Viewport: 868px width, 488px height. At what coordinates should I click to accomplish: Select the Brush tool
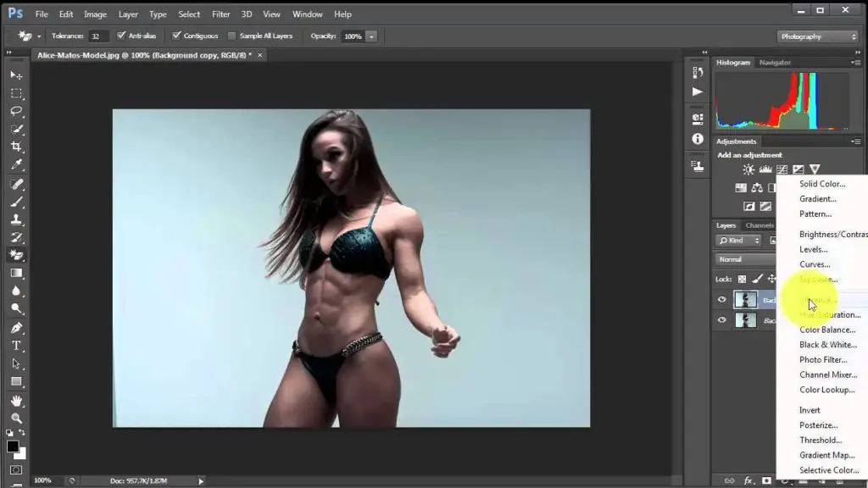16,202
